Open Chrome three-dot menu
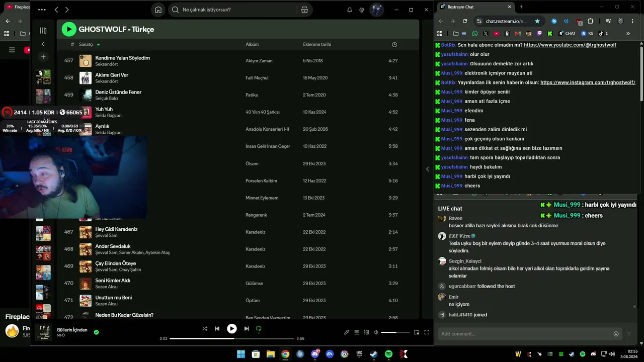This screenshot has height=362, width=644. pos(633,21)
